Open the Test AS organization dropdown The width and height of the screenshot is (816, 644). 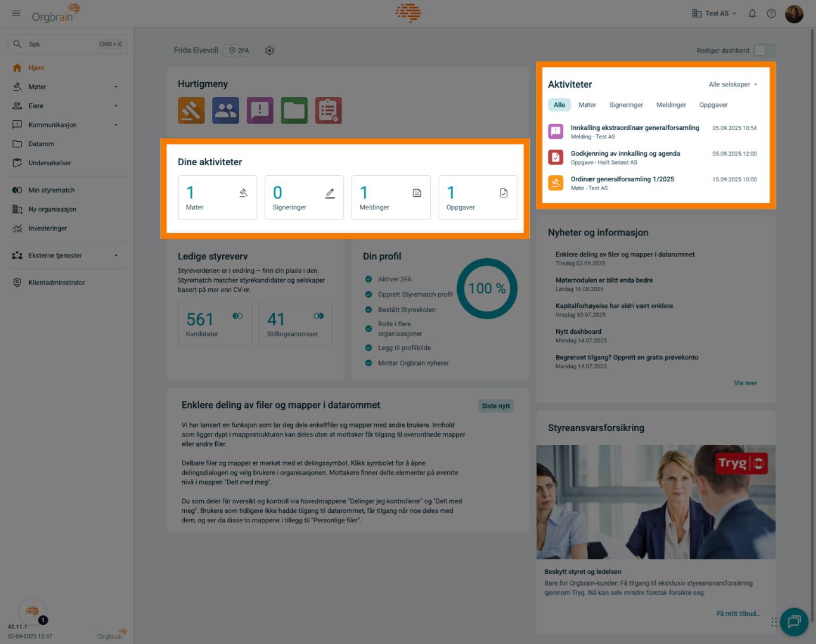[x=714, y=13]
